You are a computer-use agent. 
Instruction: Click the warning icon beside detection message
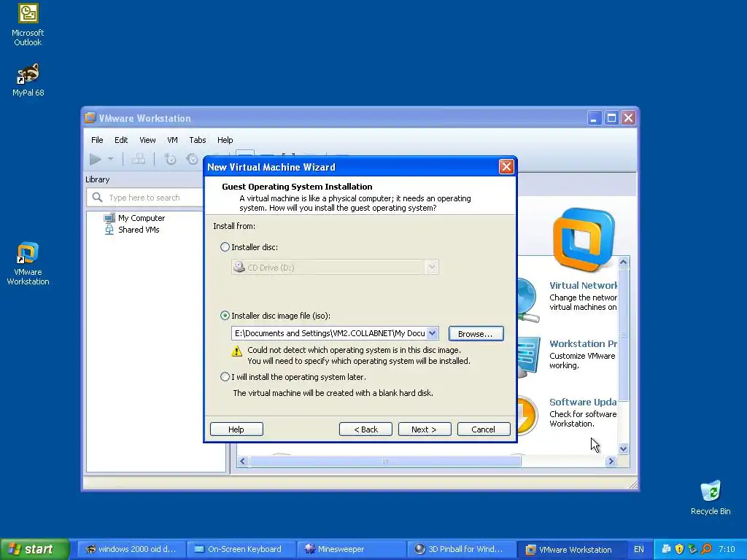(237, 351)
